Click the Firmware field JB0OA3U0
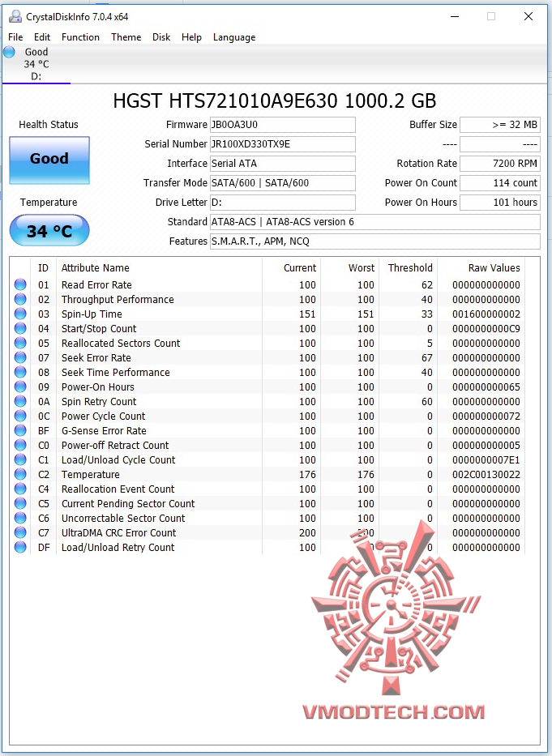552x756 pixels. click(283, 125)
